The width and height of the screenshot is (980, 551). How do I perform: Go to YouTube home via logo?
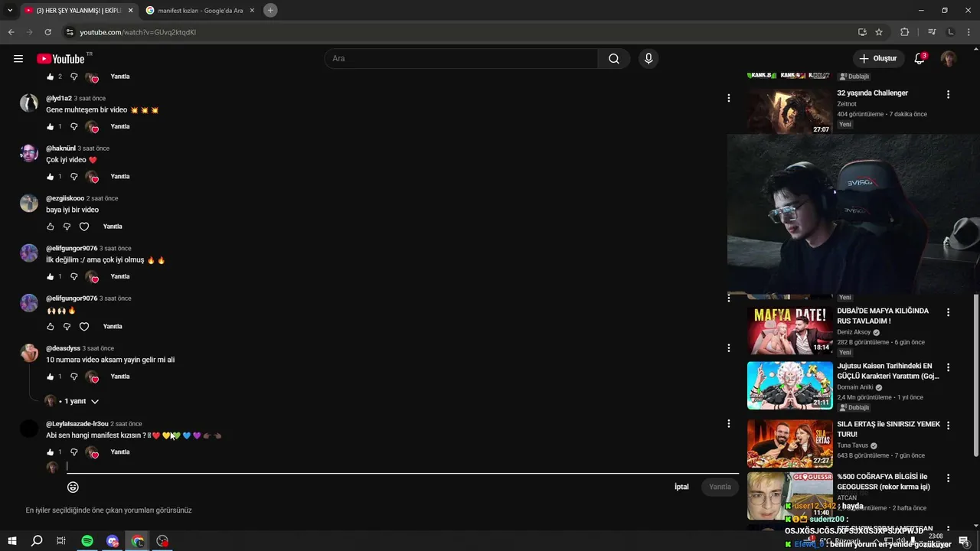[61, 59]
